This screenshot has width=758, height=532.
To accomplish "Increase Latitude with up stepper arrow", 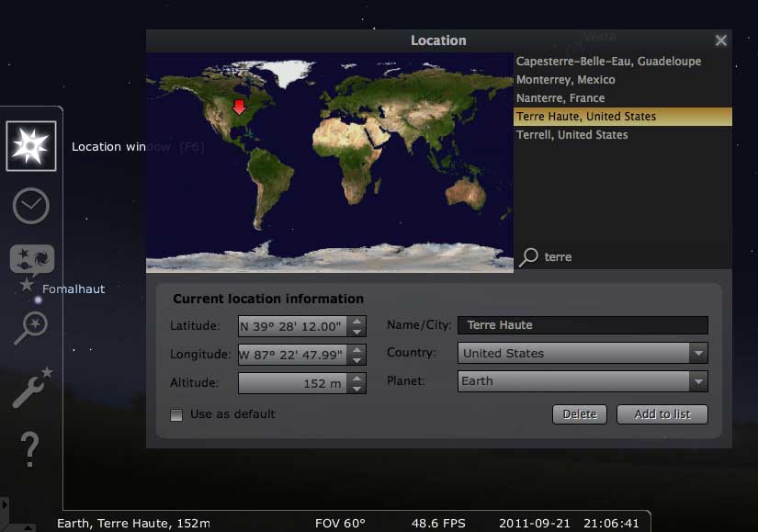I will [357, 321].
